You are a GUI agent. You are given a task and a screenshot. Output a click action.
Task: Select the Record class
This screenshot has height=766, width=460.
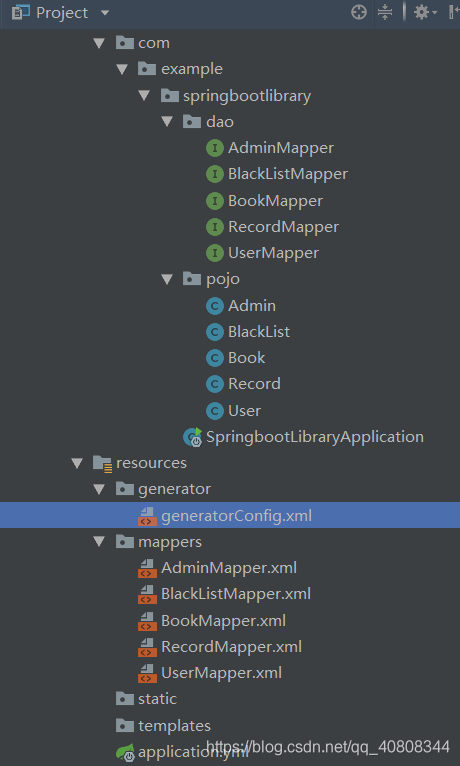pyautogui.click(x=254, y=384)
